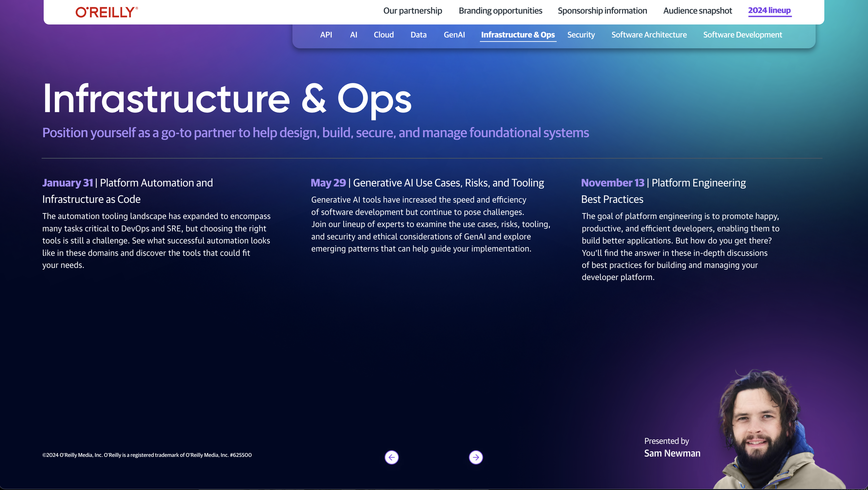Switch to the Software Architecture tab
The width and height of the screenshot is (868, 490).
click(649, 35)
